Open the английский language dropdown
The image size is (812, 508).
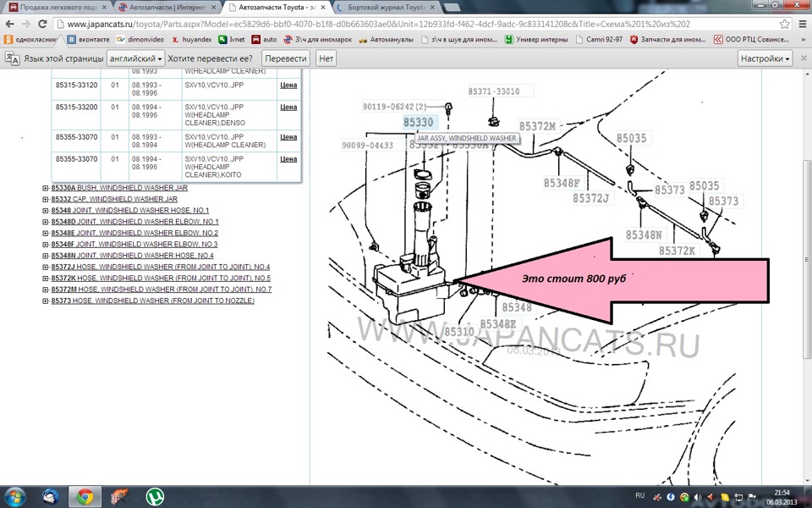tap(135, 58)
